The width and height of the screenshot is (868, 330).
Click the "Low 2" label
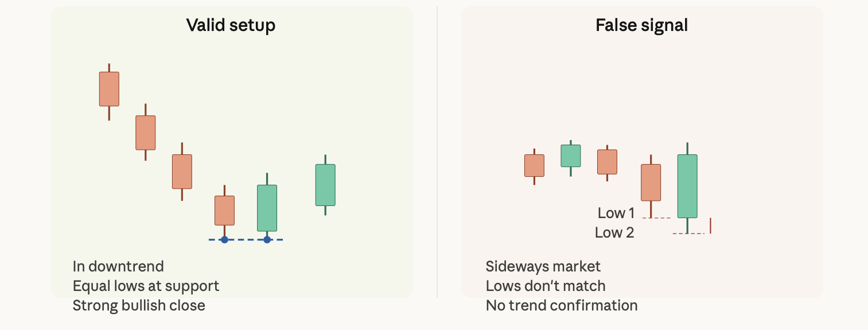click(614, 232)
